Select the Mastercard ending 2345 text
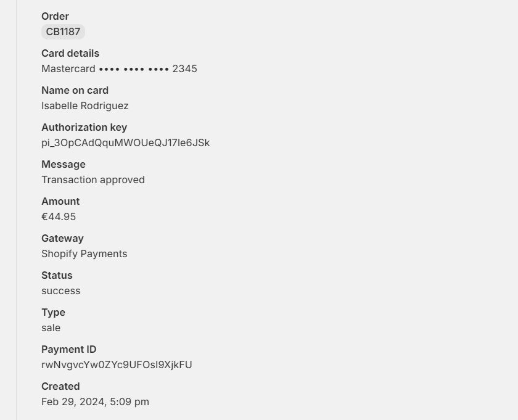This screenshot has height=420, width=518. tap(119, 68)
